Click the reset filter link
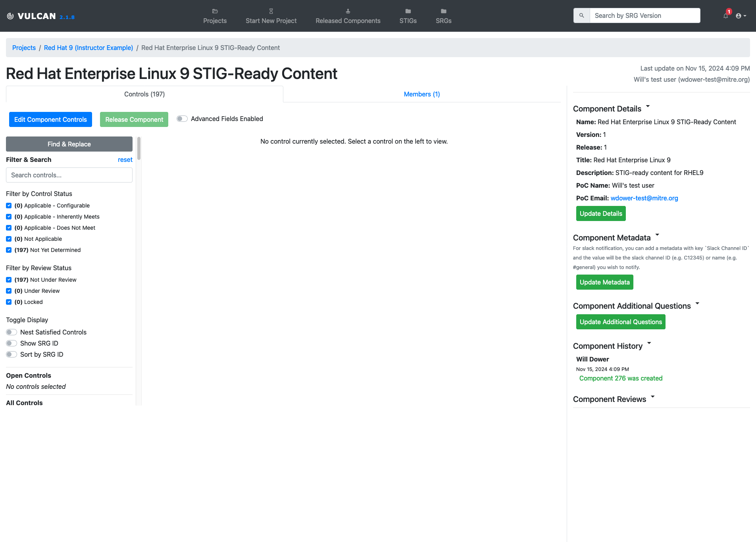 coord(125,160)
